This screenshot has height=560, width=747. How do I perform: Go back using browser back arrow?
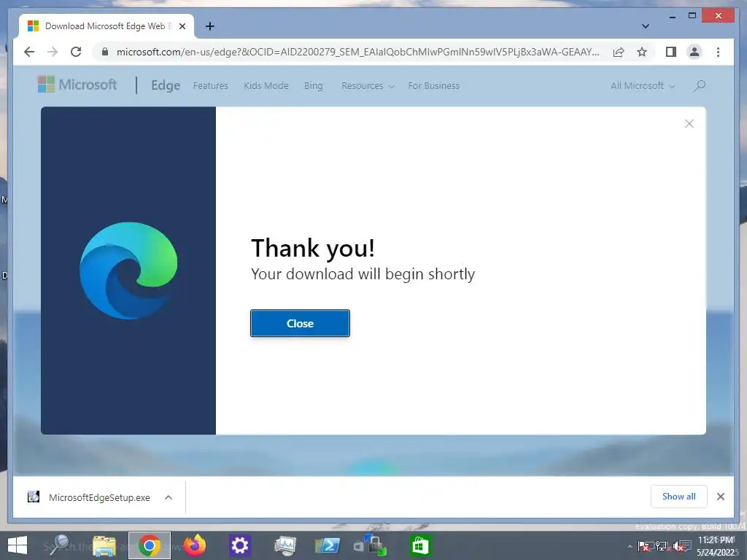(29, 52)
